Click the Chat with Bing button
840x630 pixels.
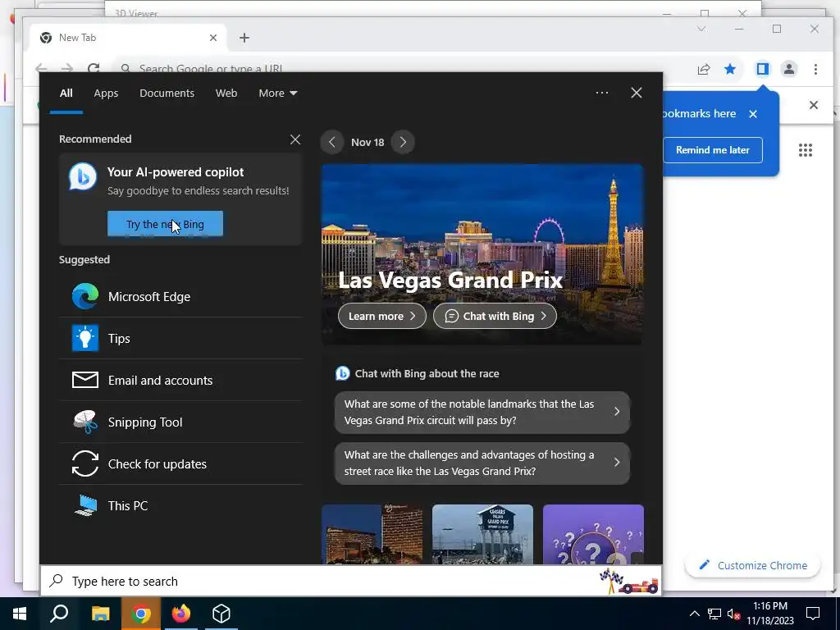tap(495, 316)
